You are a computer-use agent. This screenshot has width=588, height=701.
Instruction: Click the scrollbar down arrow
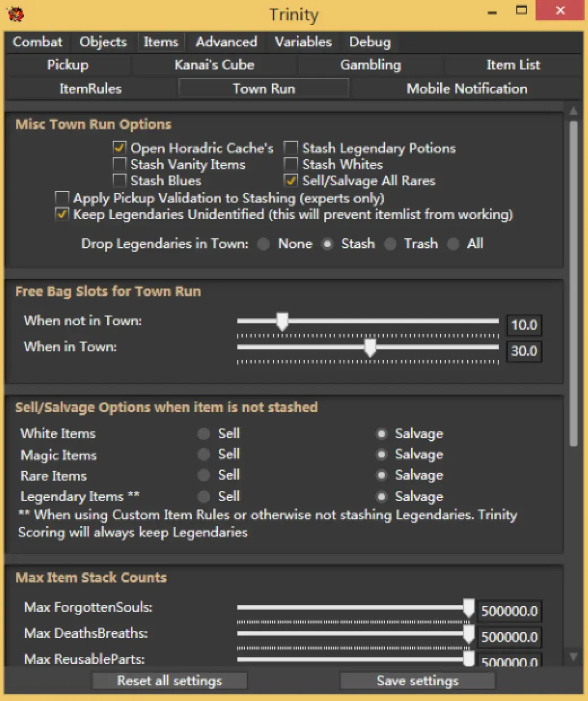tap(573, 656)
